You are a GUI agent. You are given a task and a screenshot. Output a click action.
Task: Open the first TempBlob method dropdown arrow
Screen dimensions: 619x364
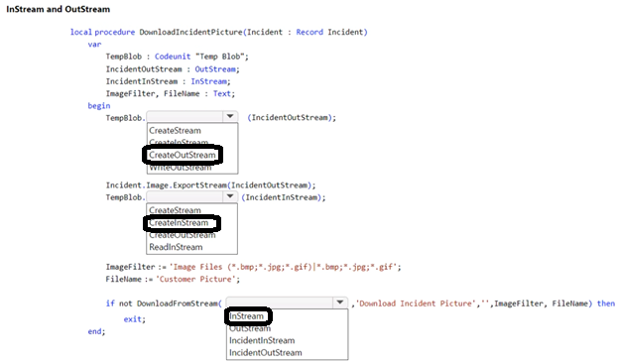pyautogui.click(x=230, y=116)
